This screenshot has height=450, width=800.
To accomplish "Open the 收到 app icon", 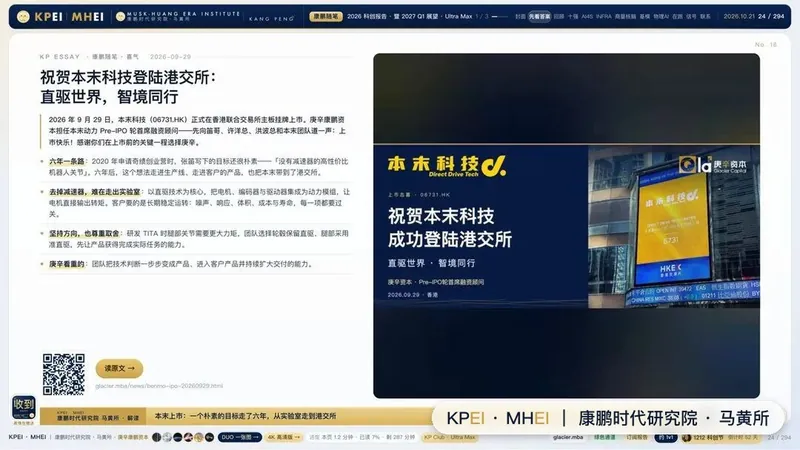I will (24, 407).
